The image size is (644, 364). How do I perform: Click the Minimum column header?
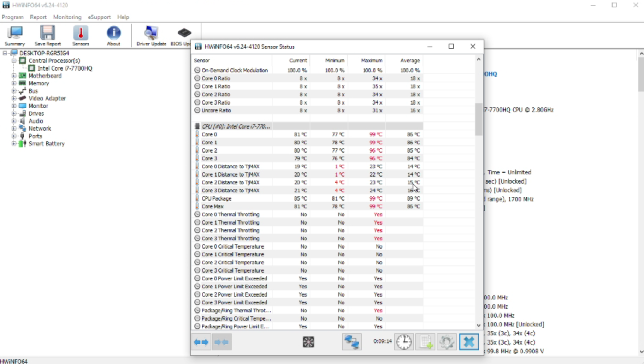[x=329, y=60]
